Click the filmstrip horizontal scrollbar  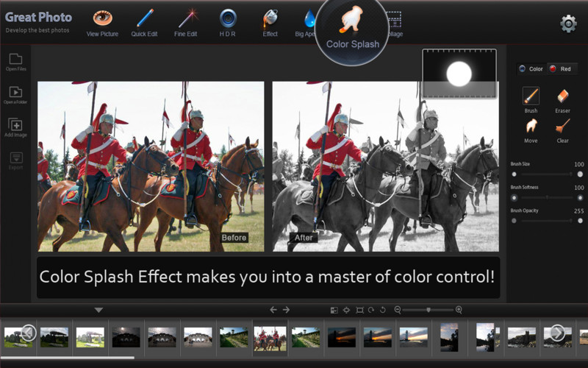[x=68, y=358]
